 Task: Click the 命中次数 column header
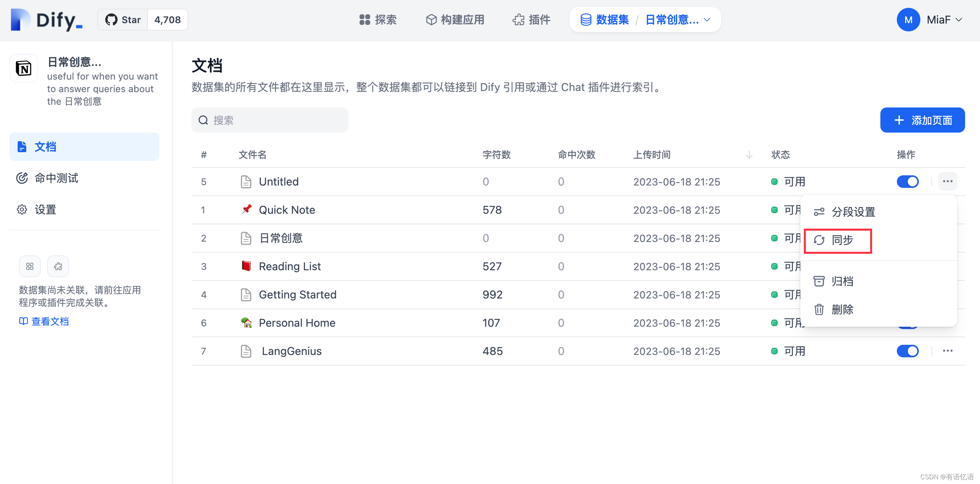pyautogui.click(x=577, y=155)
